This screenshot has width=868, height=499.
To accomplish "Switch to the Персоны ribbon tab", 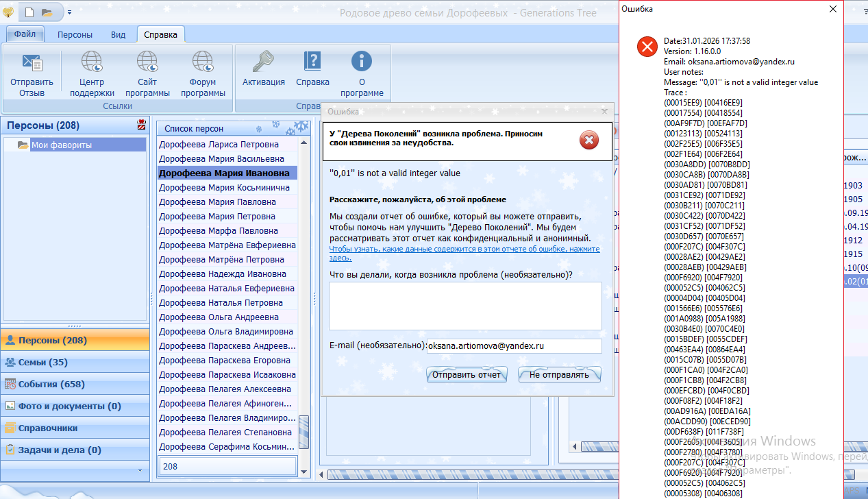I will pos(75,34).
